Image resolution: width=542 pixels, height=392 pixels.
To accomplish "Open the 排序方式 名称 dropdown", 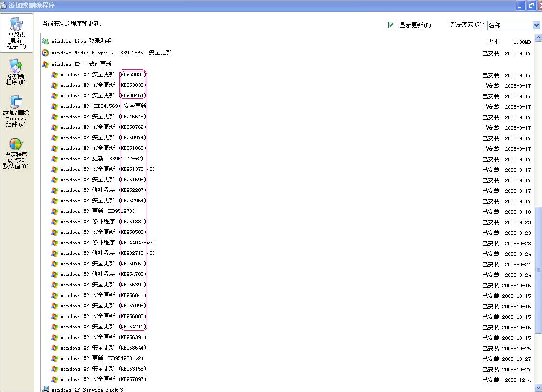I will tap(513, 25).
